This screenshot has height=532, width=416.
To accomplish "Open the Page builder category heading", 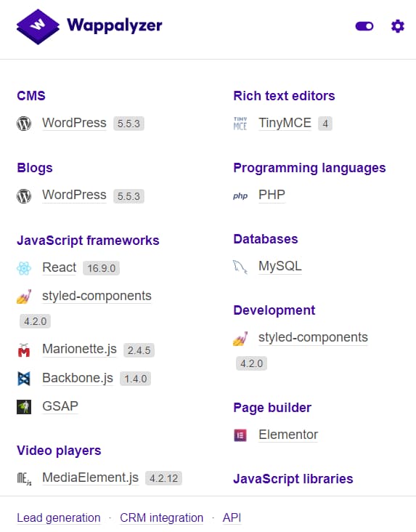I will click(272, 408).
